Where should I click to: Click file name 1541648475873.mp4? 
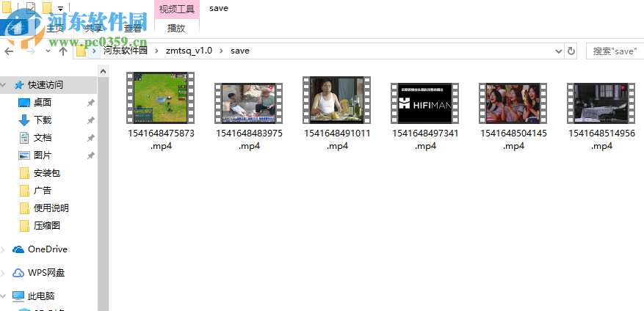point(161,139)
